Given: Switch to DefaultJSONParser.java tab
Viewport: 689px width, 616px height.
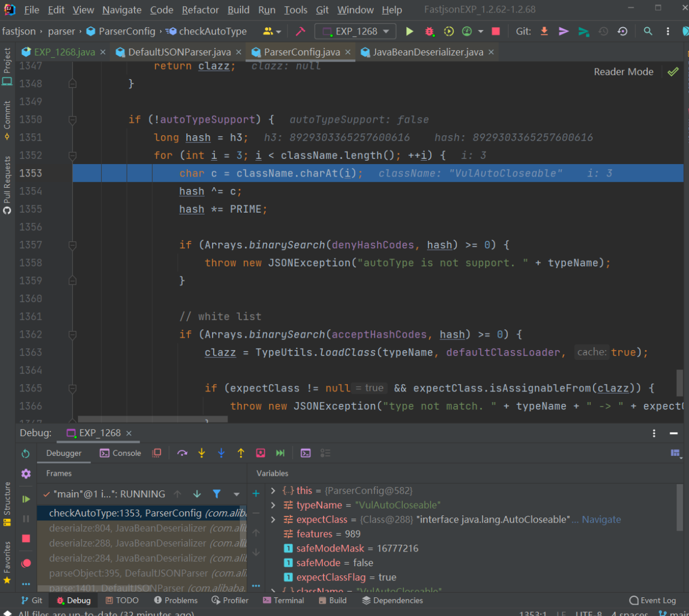Looking at the screenshot, I should pos(179,52).
